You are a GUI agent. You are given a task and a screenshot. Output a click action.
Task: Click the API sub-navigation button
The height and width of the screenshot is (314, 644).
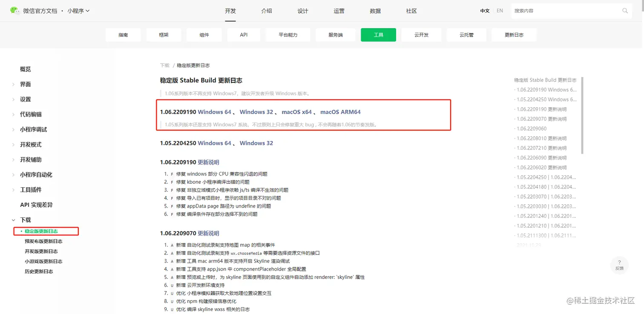click(x=244, y=35)
